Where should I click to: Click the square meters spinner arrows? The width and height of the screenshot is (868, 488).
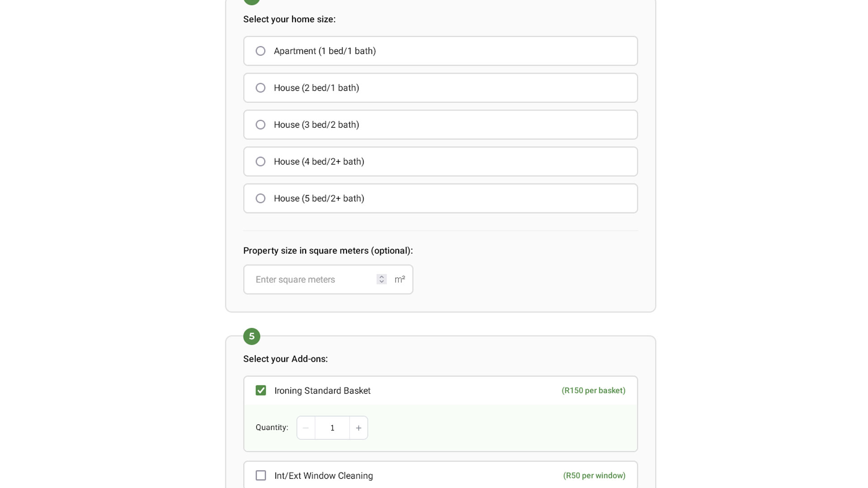[x=382, y=279]
